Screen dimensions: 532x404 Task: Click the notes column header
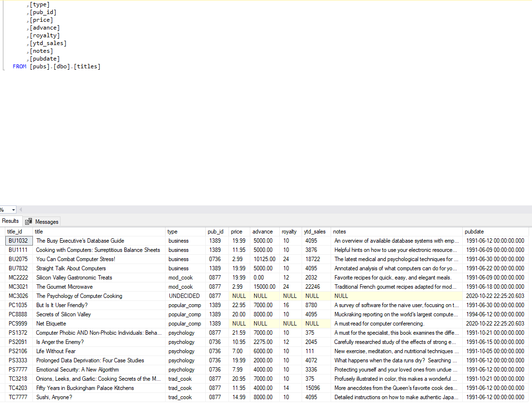click(396, 232)
